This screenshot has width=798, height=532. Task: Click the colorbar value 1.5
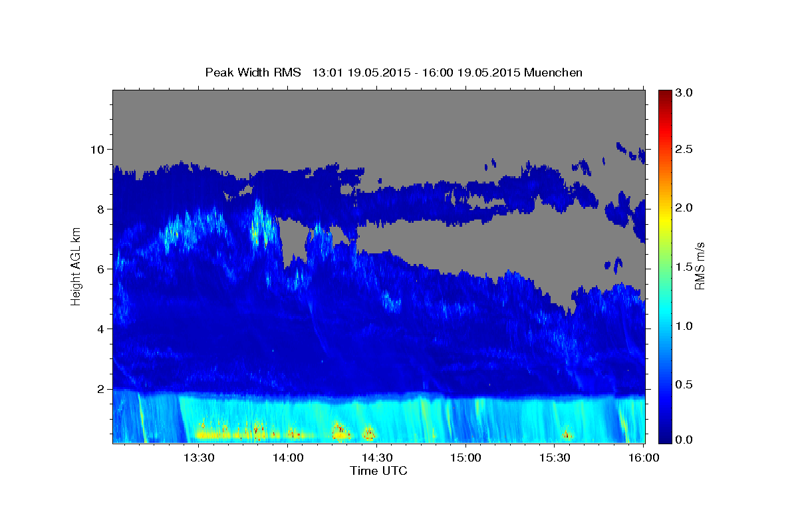point(685,267)
